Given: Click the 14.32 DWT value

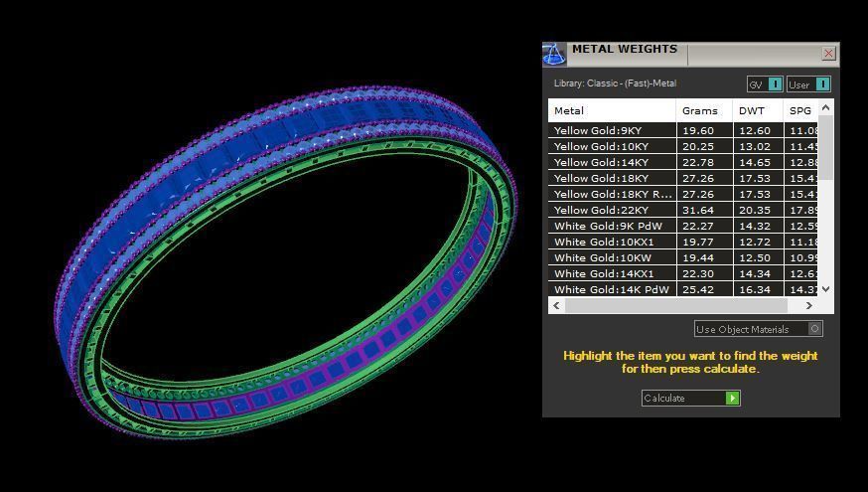Looking at the screenshot, I should [x=755, y=226].
